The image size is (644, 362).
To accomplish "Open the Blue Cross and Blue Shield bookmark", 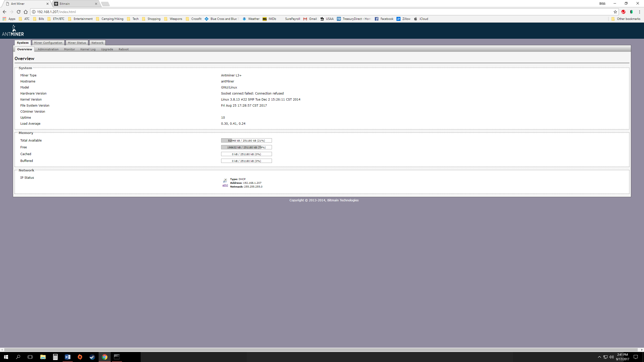I will [222, 19].
